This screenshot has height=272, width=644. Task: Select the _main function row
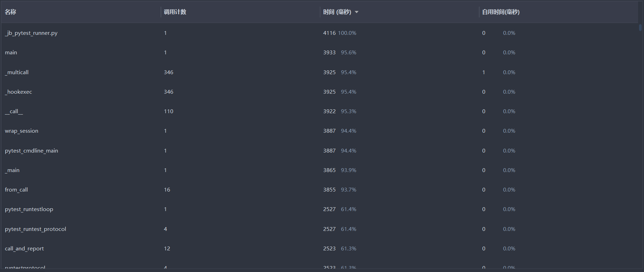click(x=13, y=170)
